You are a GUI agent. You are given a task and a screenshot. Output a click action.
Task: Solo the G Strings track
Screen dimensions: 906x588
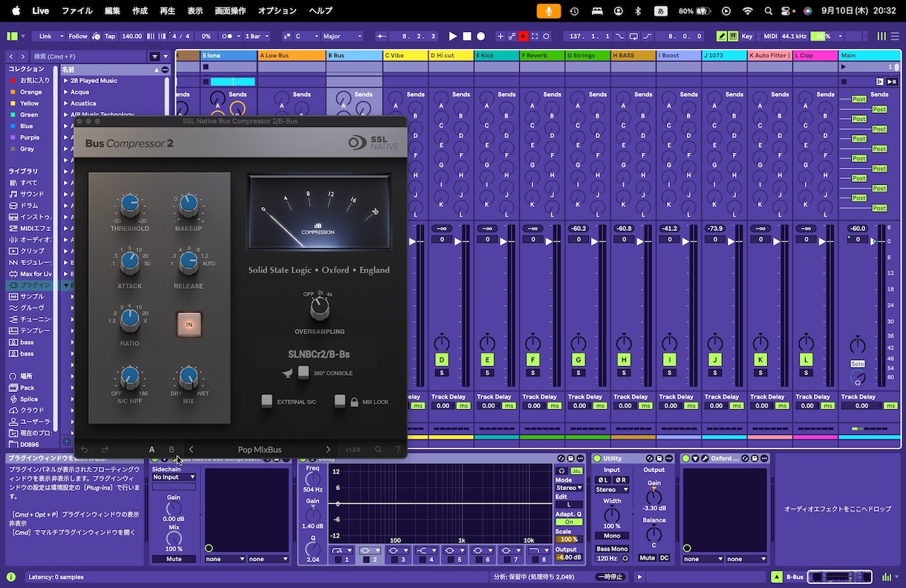coord(578,373)
